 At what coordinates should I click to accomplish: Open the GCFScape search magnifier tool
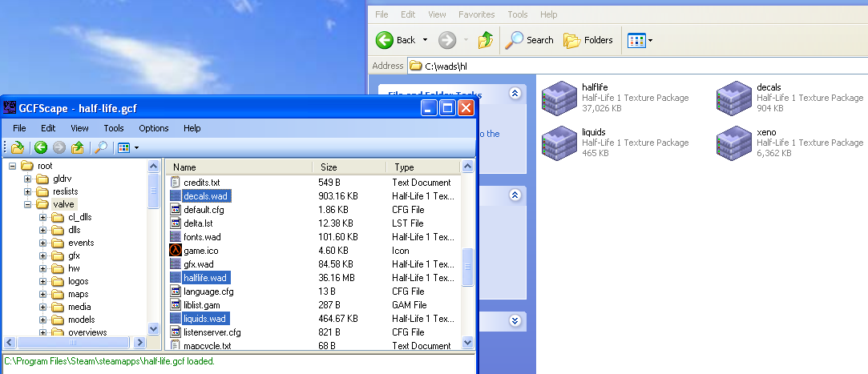tap(101, 147)
